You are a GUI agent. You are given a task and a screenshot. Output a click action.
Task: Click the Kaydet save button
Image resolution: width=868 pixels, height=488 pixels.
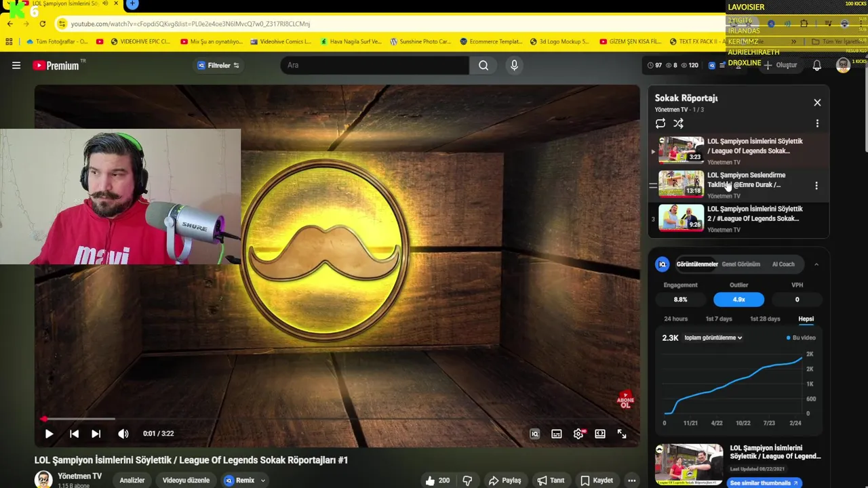(597, 480)
